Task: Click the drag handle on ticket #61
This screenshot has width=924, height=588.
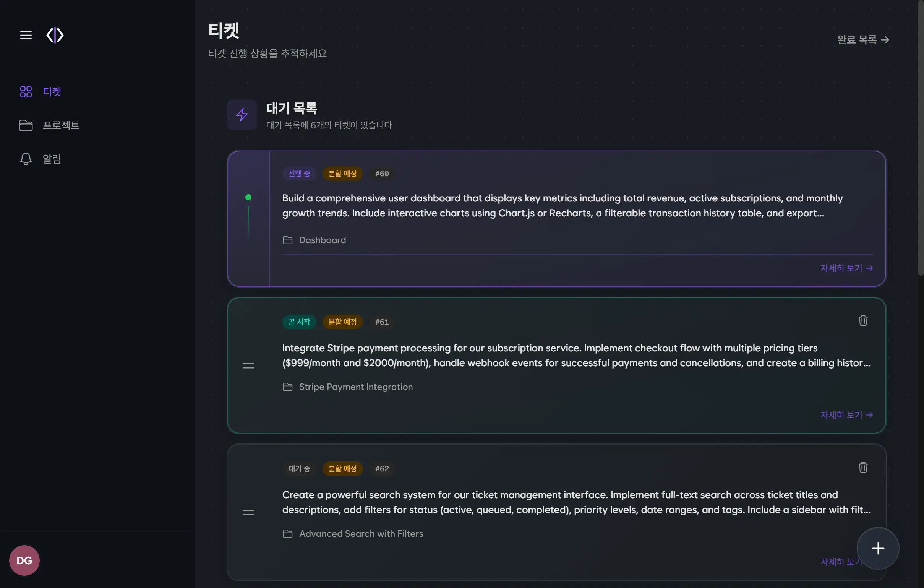Action: (249, 365)
